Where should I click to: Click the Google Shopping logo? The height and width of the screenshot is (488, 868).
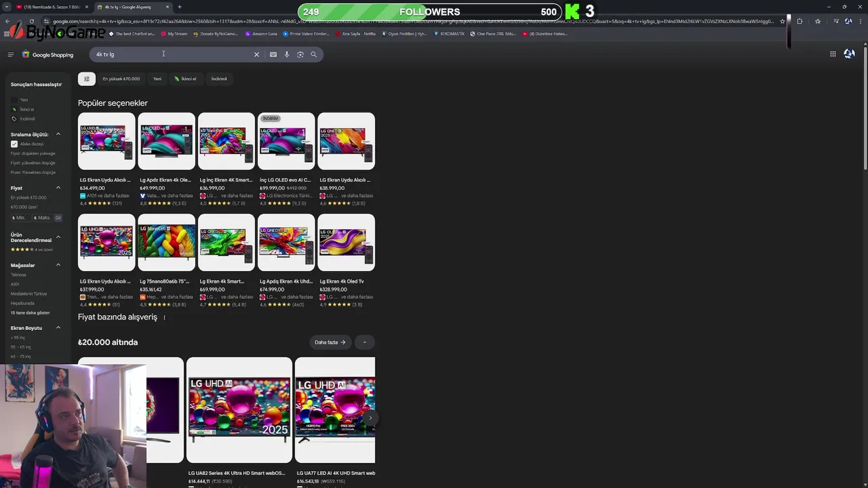click(47, 54)
